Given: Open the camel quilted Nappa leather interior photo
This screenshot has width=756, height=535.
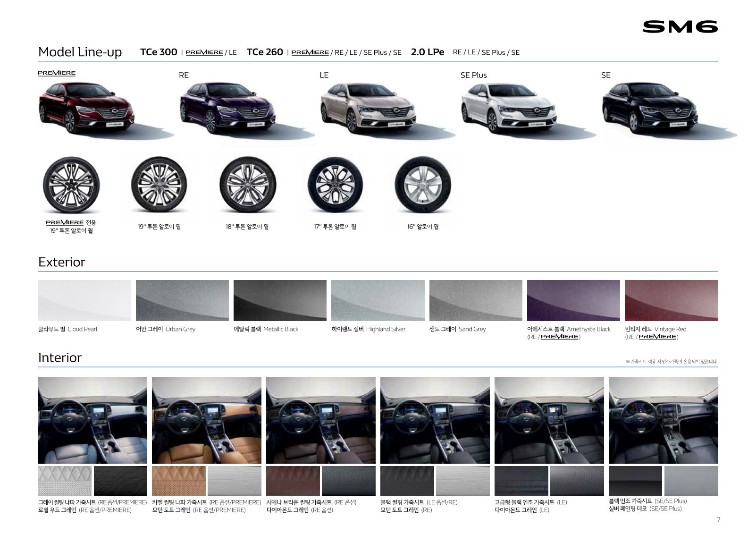Looking at the screenshot, I should pos(207,420).
